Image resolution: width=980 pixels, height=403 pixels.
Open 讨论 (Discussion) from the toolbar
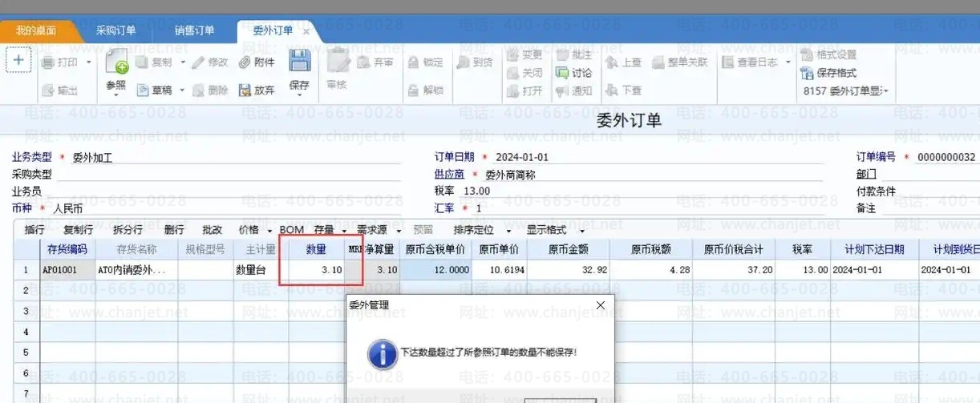click(573, 73)
